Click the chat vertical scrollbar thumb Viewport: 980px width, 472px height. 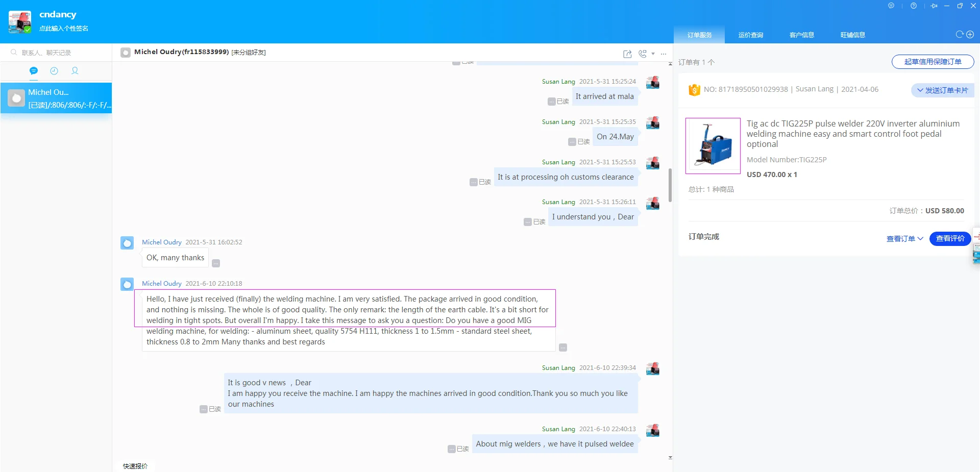tap(670, 185)
